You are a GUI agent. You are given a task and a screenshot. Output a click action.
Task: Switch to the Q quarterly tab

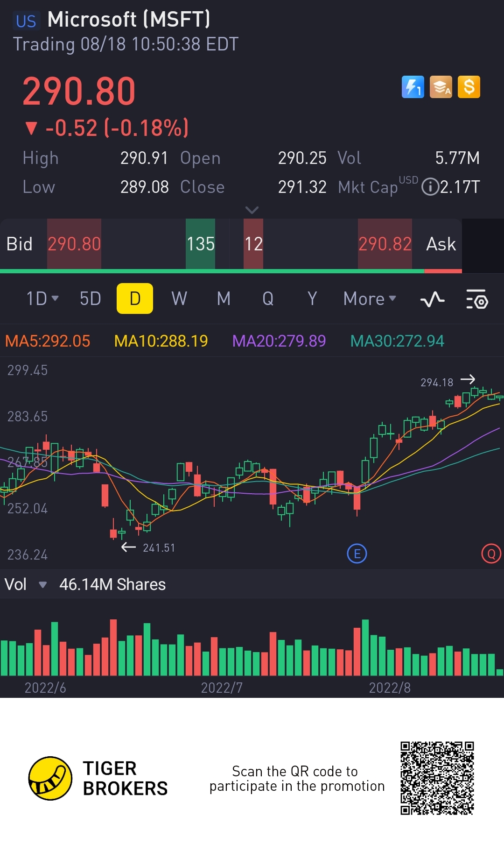pos(268,298)
